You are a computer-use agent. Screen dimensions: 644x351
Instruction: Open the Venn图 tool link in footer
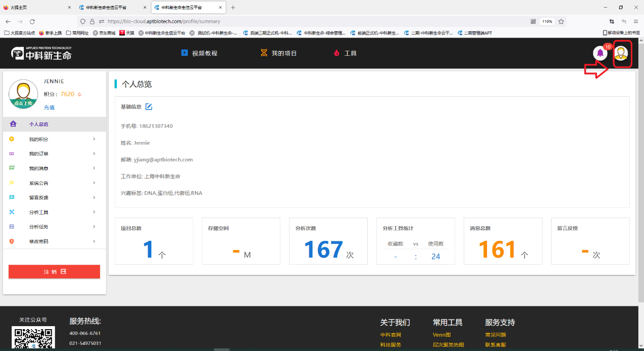tap(441, 334)
